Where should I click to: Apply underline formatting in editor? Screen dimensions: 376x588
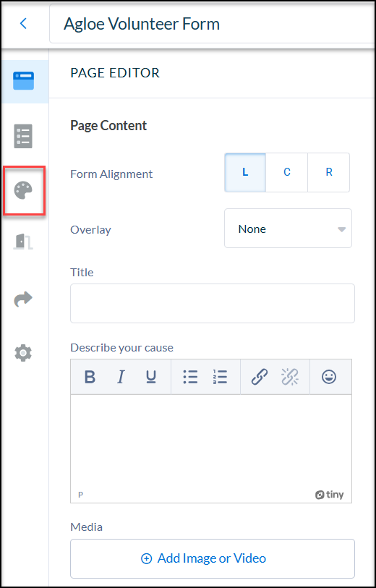pyautogui.click(x=150, y=377)
